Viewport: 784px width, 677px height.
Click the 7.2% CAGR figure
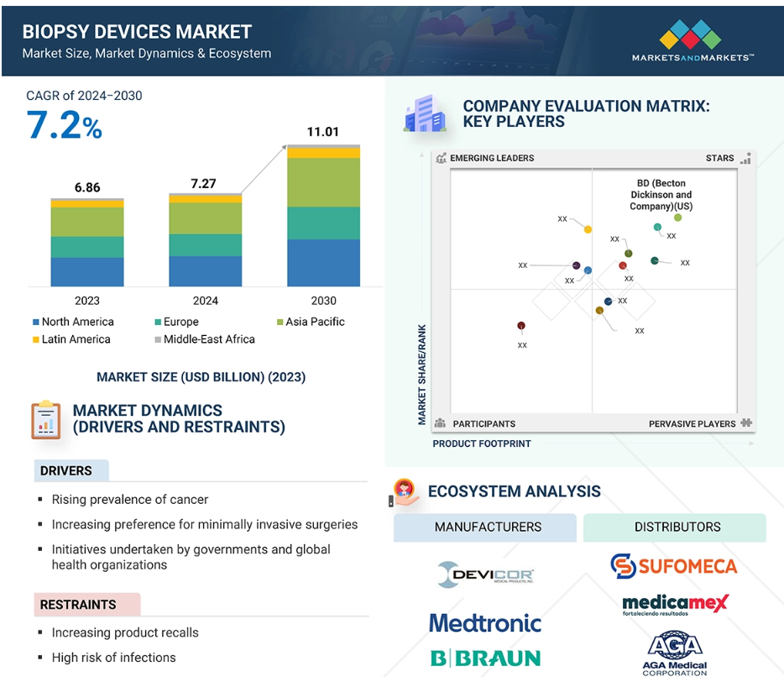click(64, 125)
